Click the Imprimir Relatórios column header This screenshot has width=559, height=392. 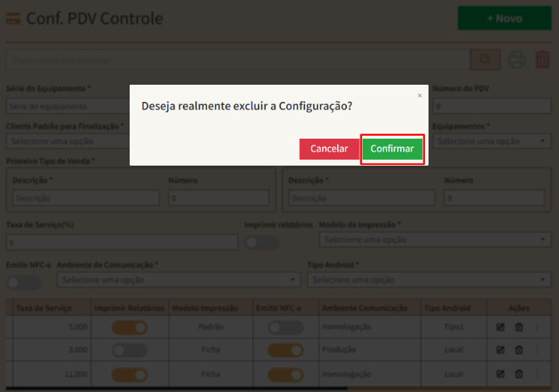click(130, 308)
